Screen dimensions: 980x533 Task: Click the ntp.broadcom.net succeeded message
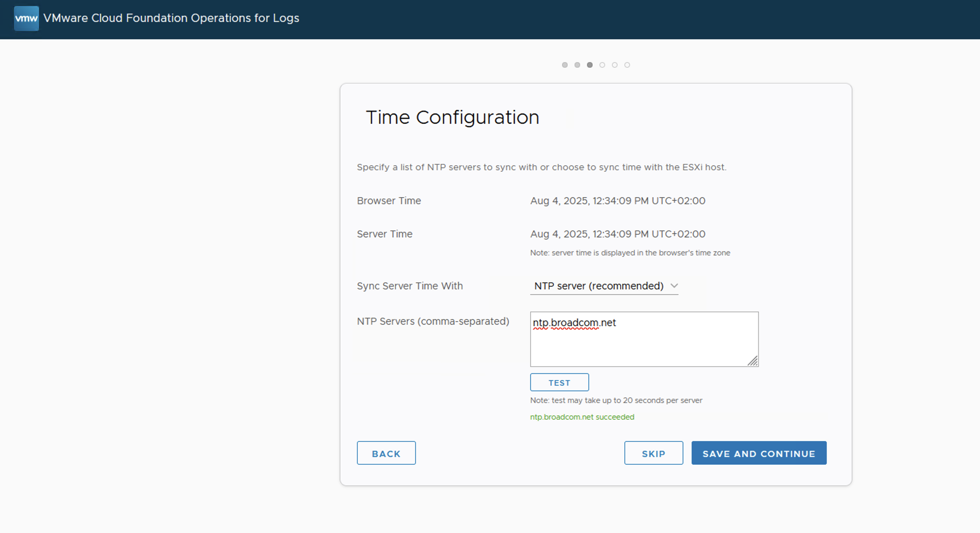[582, 417]
